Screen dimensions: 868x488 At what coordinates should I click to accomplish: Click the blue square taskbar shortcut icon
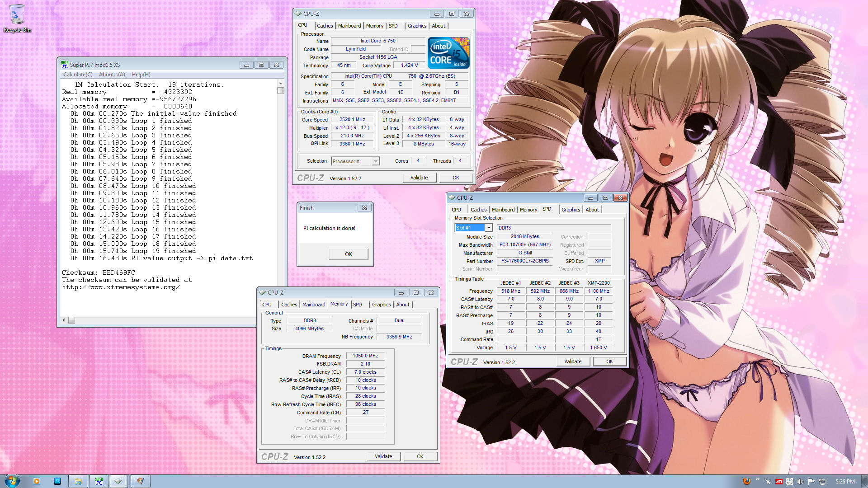coord(57,481)
